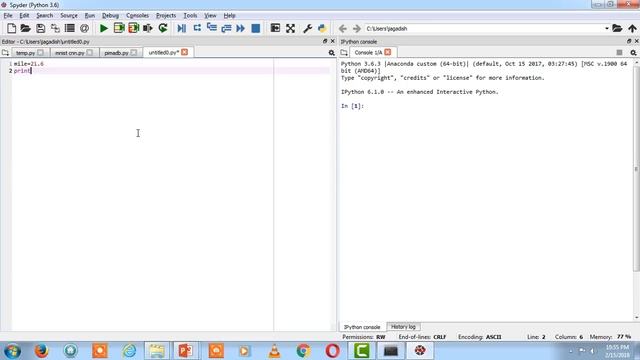Open the View menu
The height and width of the screenshot is (360, 640).
coord(210,16)
